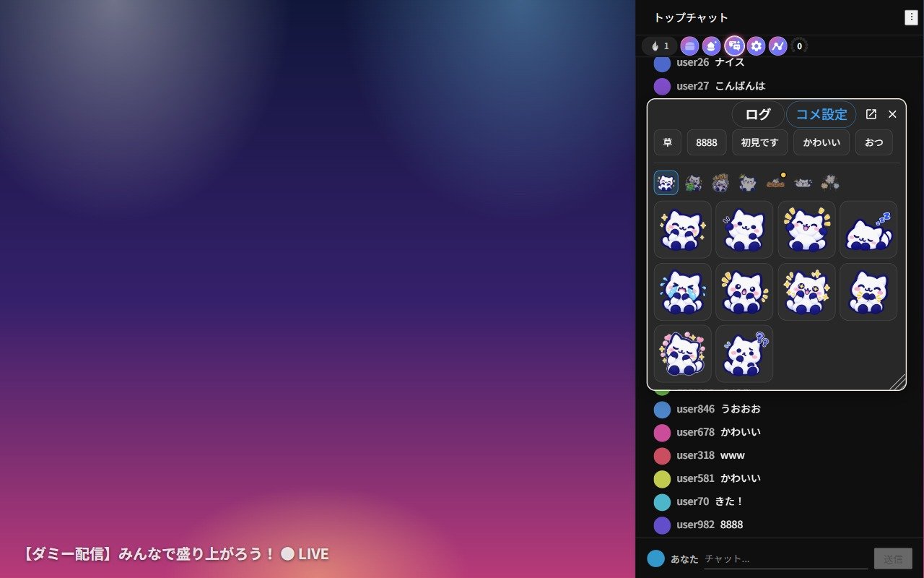Focus the チャット message input field
Screen dimensions: 924x578
[785, 558]
